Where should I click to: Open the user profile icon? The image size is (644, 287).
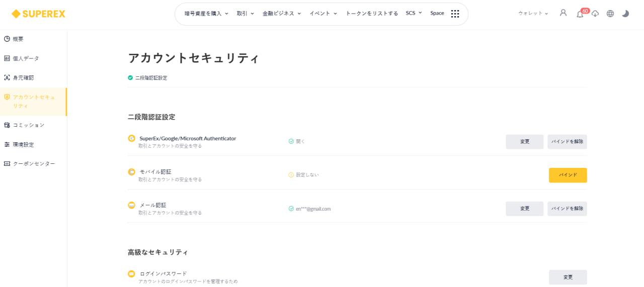coord(563,13)
